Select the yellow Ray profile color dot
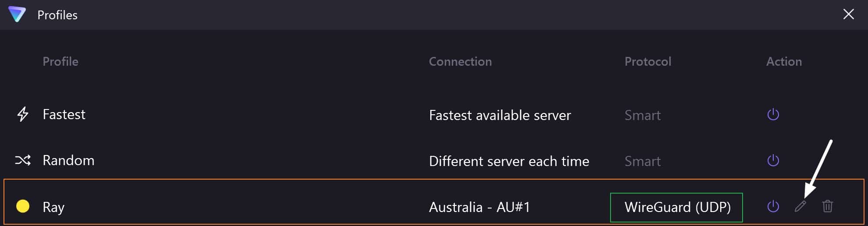The width and height of the screenshot is (868, 226). click(23, 206)
